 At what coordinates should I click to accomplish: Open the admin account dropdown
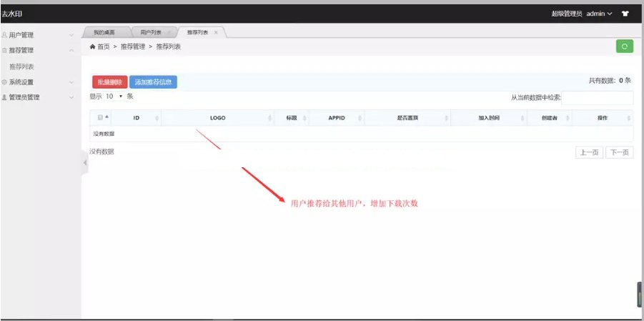(599, 14)
